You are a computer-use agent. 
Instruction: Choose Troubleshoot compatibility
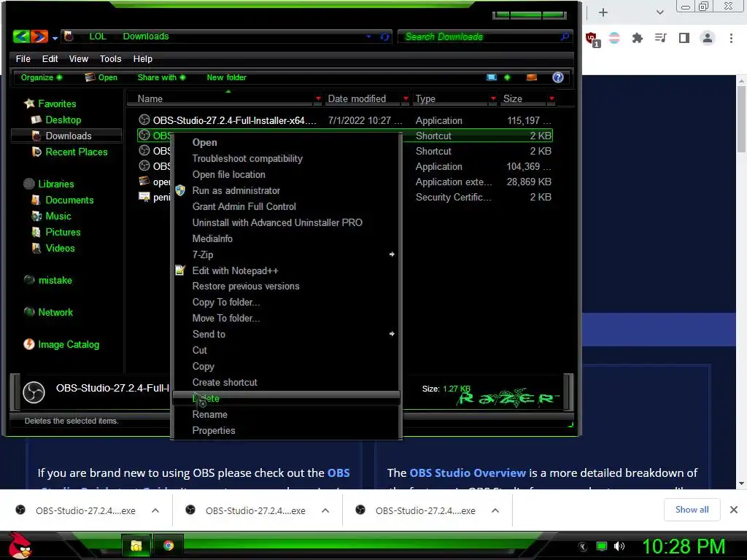pos(286,158)
